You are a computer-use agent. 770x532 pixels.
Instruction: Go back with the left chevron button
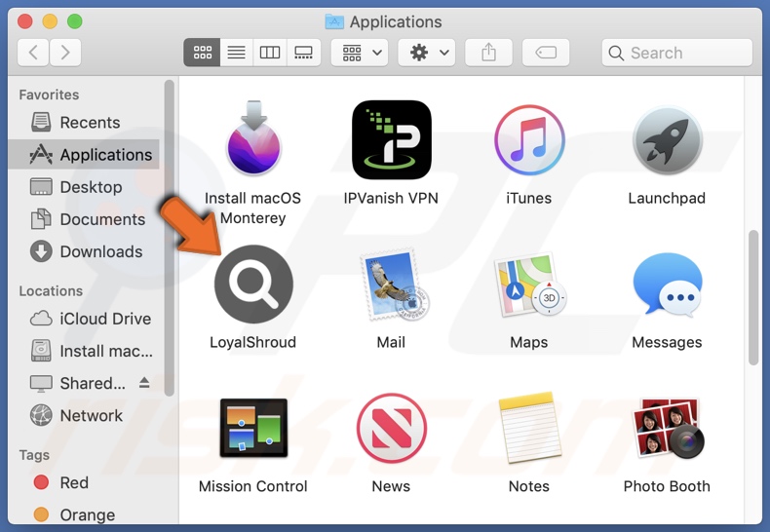pyautogui.click(x=33, y=52)
